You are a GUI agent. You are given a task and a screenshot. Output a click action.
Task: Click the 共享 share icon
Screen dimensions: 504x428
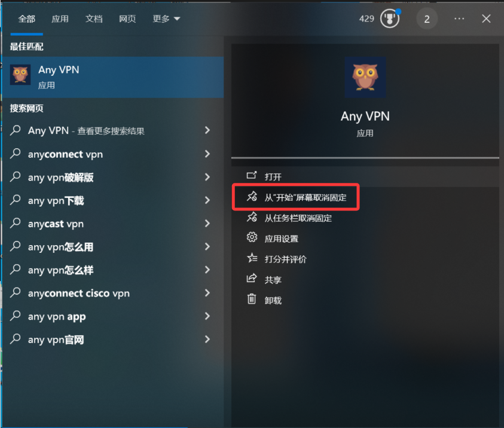[252, 279]
